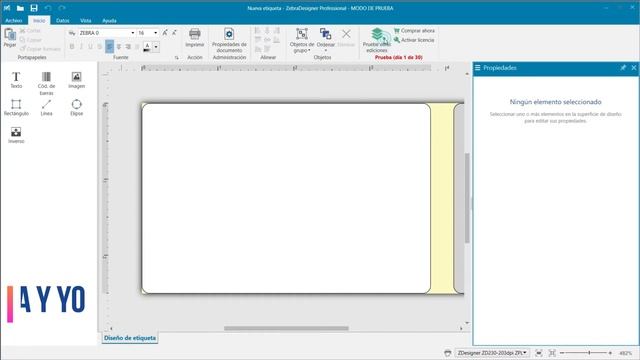Decrease font size with the smaller A icon
The height and width of the screenshot is (360, 640).
[x=174, y=33]
